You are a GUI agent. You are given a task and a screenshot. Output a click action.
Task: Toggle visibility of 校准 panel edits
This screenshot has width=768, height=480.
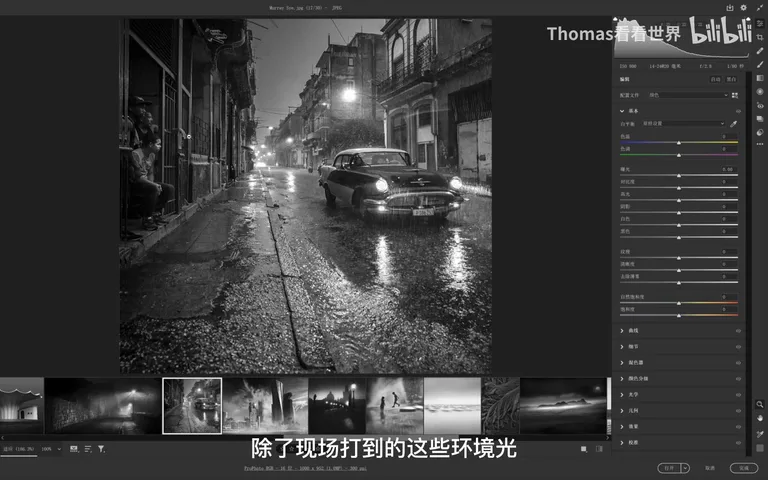738,443
